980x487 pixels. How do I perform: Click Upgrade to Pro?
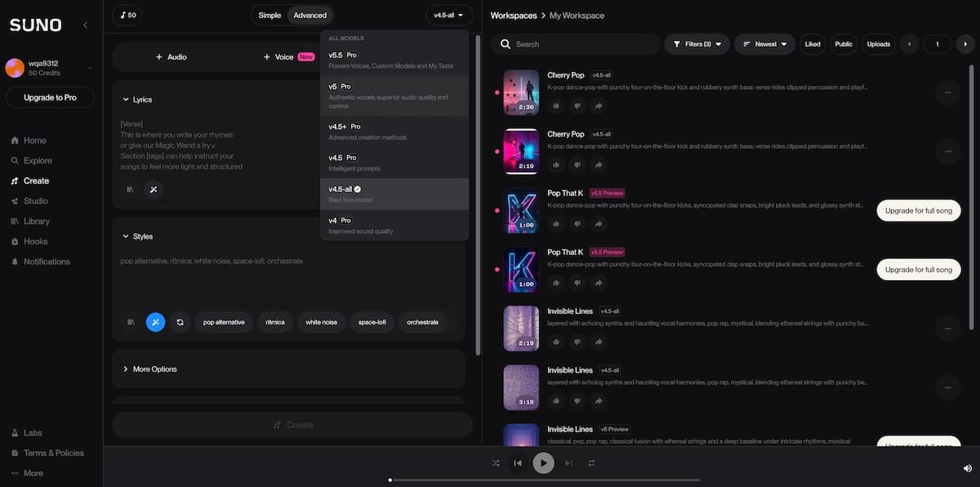[x=50, y=97]
